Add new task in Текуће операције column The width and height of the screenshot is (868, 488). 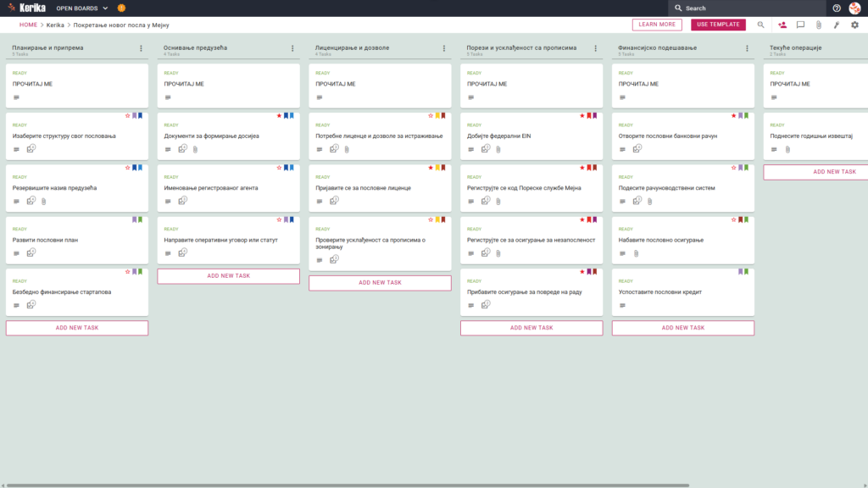coord(816,172)
